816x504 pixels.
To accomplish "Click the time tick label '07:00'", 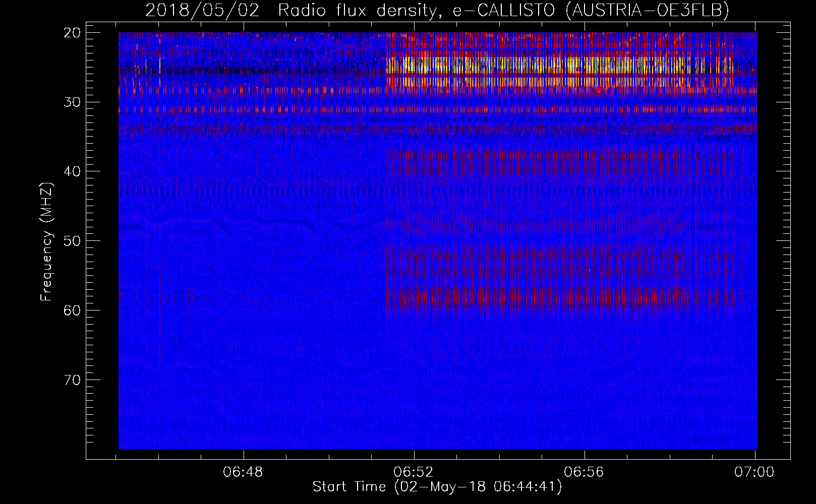I will click(754, 472).
